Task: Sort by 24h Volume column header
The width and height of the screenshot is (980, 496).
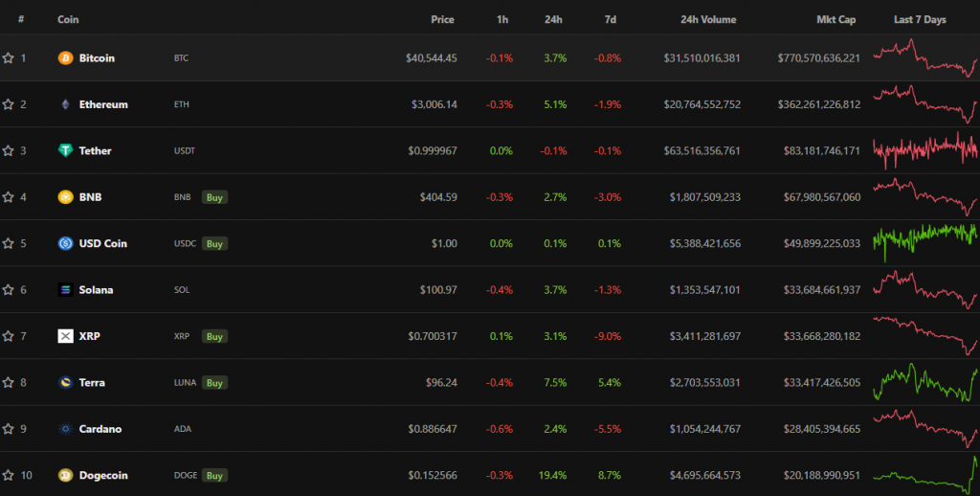Action: pos(708,19)
